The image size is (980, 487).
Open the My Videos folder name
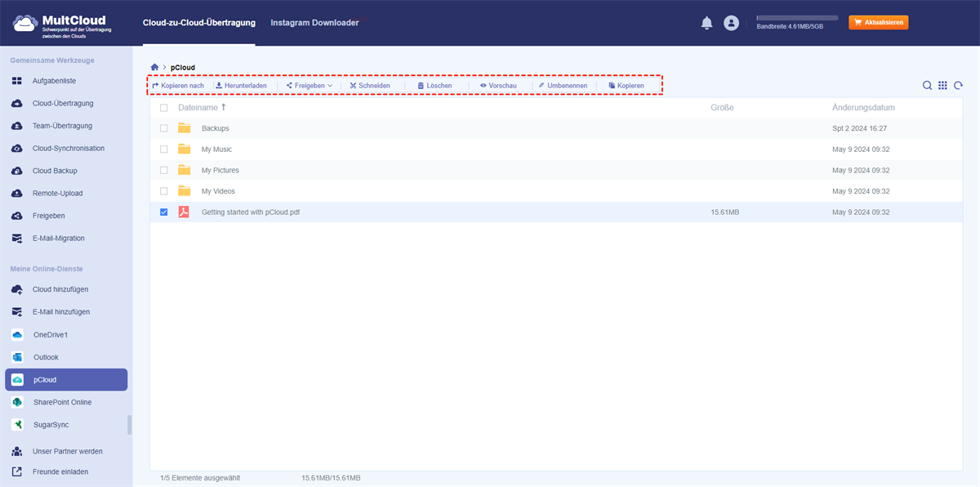tap(218, 191)
